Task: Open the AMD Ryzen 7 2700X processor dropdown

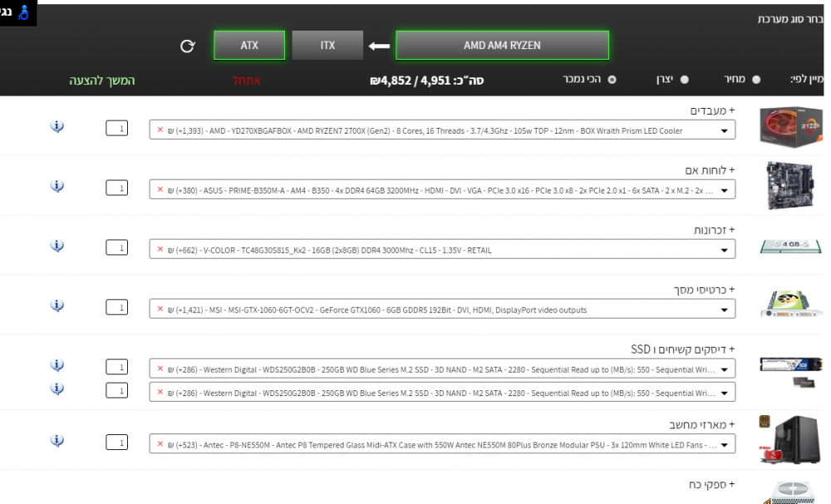Action: click(442, 130)
